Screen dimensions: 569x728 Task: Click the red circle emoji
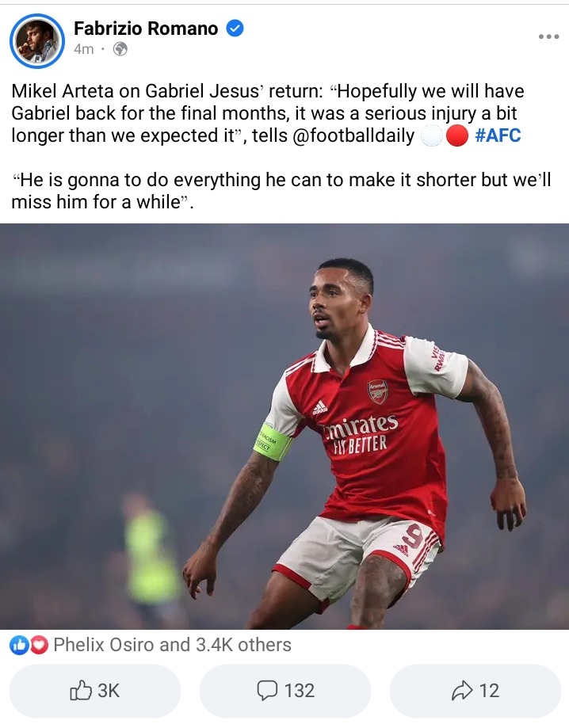point(456,136)
